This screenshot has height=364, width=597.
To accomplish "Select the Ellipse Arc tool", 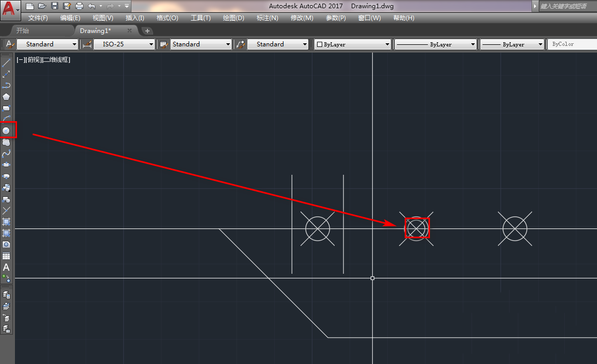I will click(6, 176).
